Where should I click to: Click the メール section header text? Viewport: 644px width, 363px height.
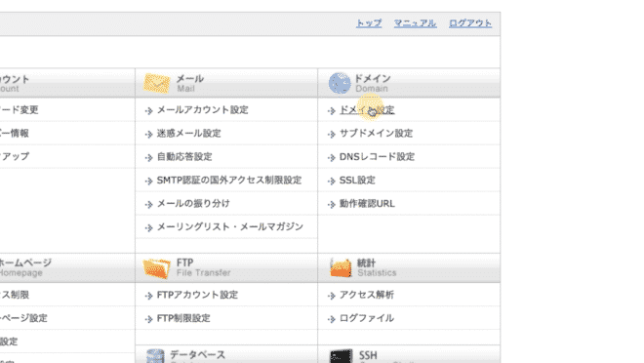coord(190,78)
